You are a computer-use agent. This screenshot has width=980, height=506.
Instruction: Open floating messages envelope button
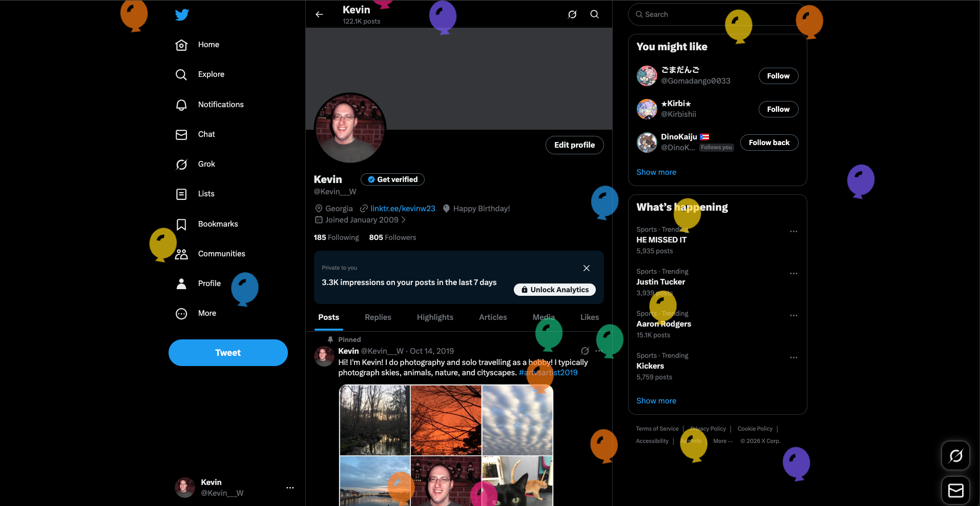pos(955,491)
